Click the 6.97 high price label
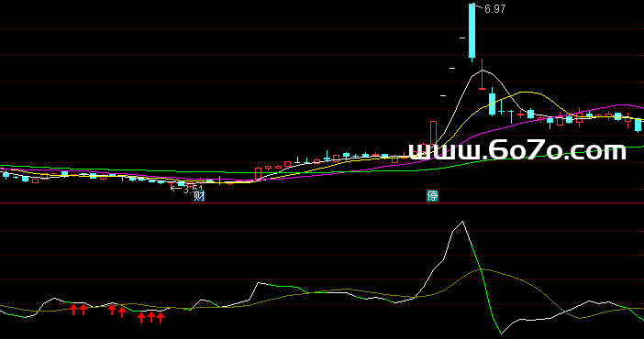 (494, 9)
